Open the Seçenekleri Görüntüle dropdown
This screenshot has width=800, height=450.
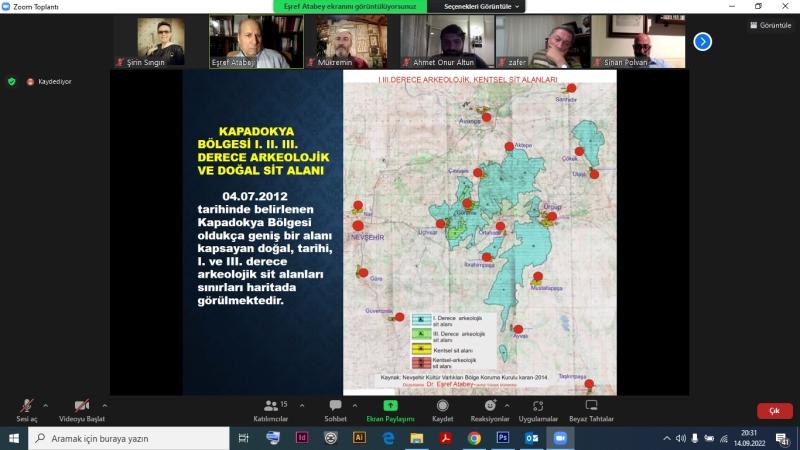tap(476, 6)
